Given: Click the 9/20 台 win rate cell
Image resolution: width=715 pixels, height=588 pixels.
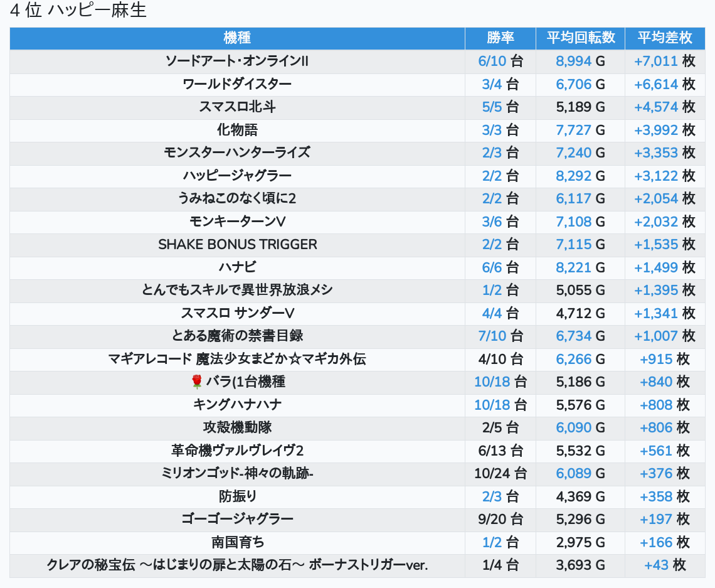Looking at the screenshot, I should [500, 520].
